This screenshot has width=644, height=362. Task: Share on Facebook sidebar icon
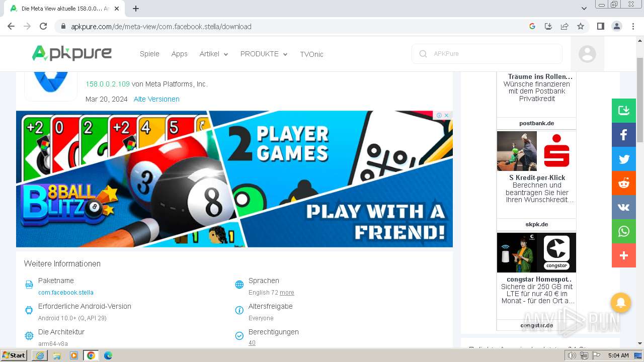click(624, 135)
